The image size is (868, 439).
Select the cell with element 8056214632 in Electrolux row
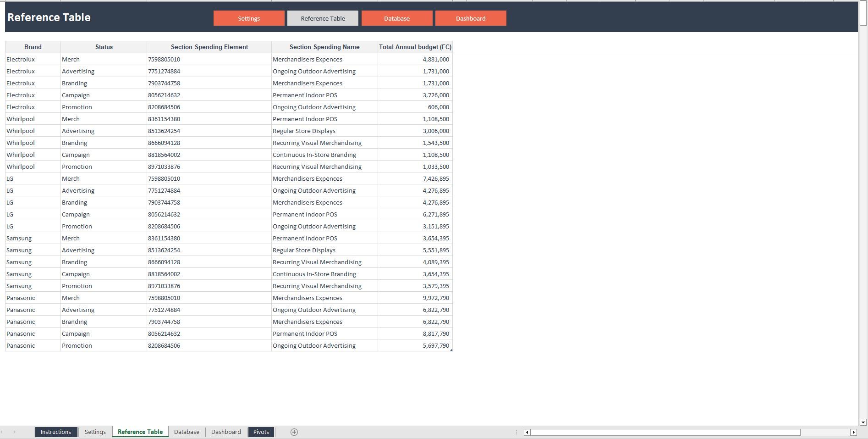[209, 95]
